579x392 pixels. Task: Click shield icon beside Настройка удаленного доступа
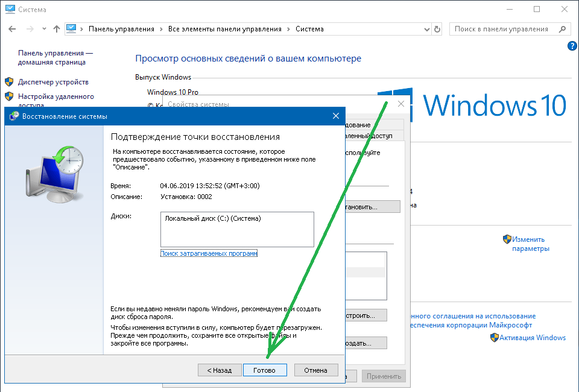coord(9,96)
